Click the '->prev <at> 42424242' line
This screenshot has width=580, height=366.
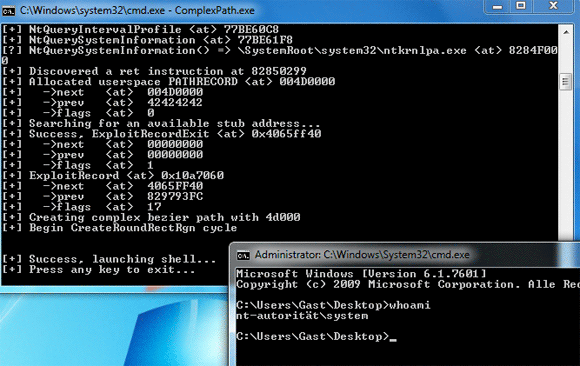click(102, 102)
